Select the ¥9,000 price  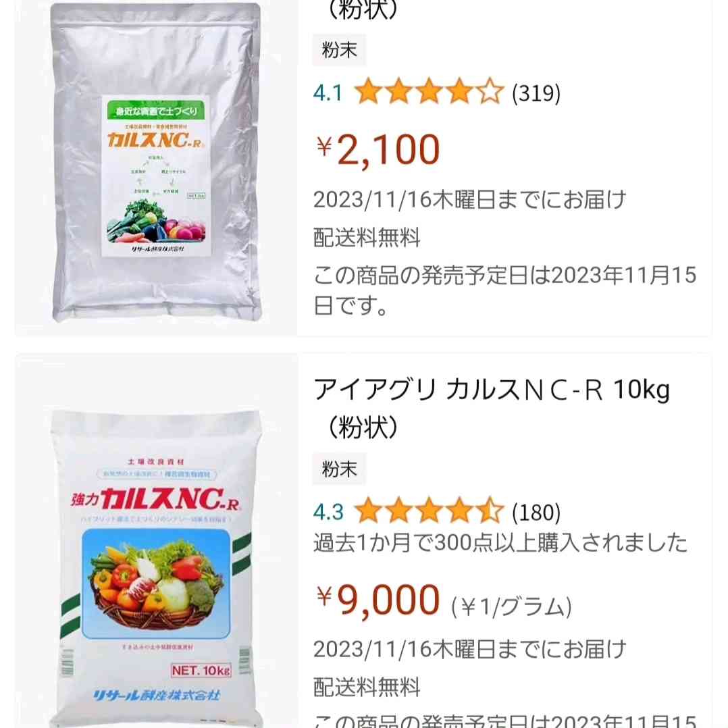pos(378,600)
